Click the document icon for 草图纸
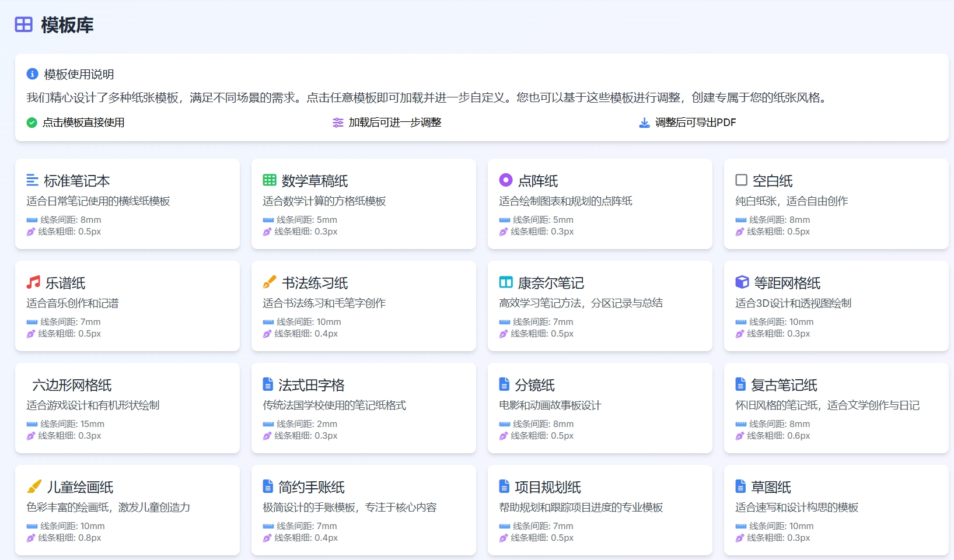 click(740, 487)
